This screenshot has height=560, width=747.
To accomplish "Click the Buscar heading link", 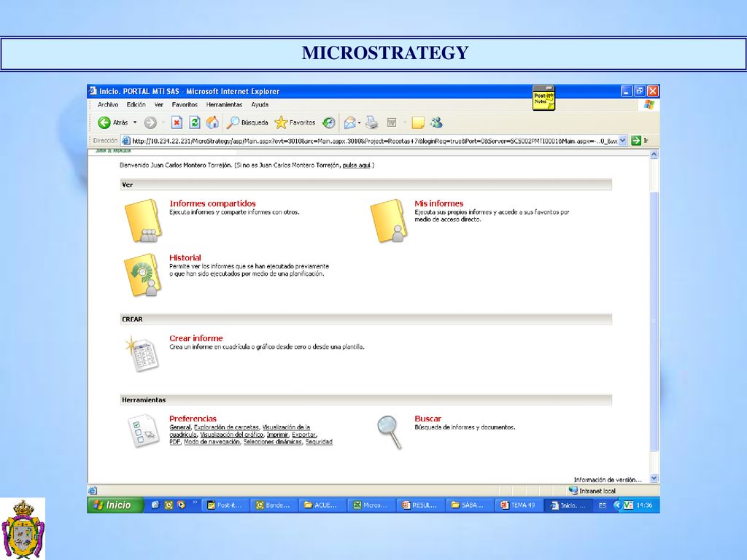I will click(427, 419).
